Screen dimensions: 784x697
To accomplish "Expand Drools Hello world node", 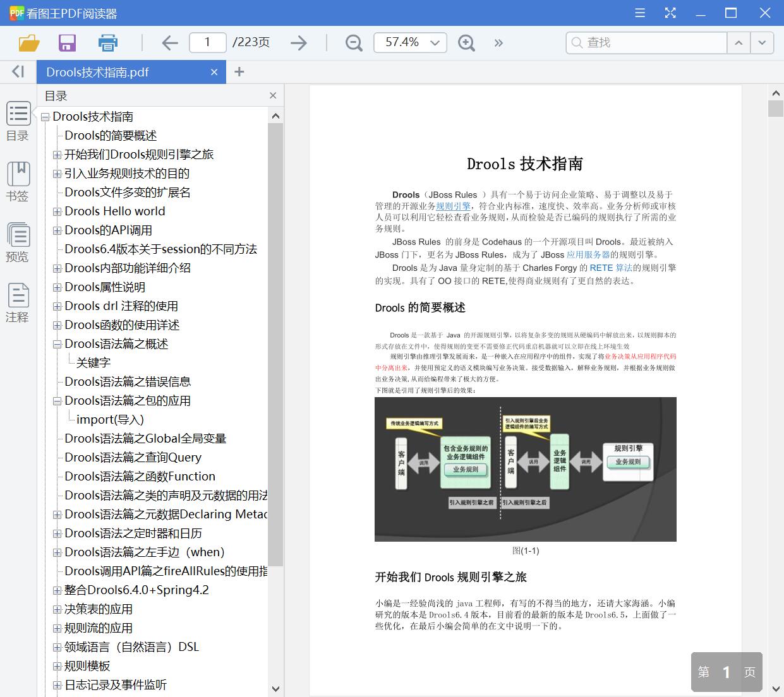I will click(x=57, y=211).
